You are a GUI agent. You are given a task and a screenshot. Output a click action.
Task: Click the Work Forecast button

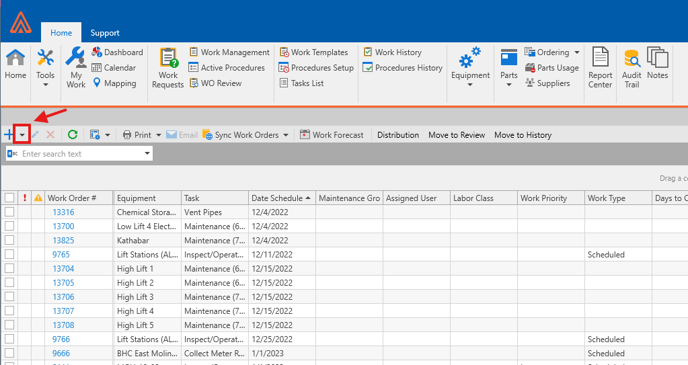tap(332, 135)
